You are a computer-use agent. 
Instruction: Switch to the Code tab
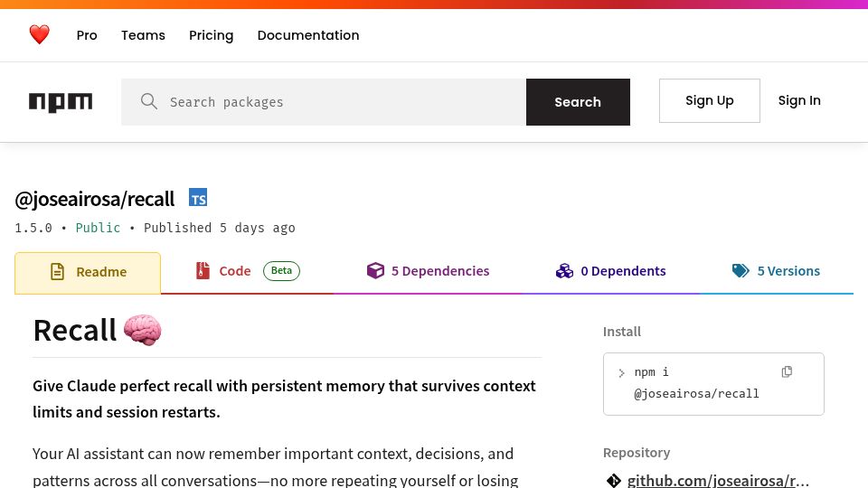click(248, 271)
